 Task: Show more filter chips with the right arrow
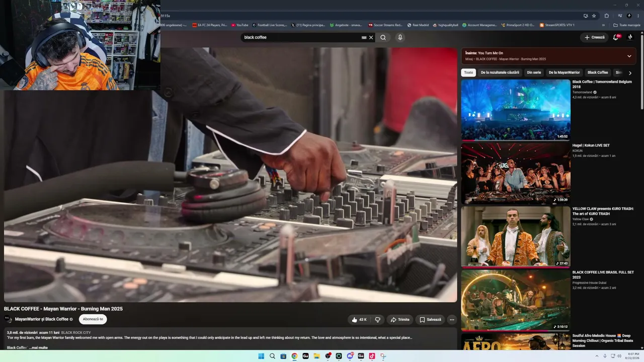[x=630, y=73]
